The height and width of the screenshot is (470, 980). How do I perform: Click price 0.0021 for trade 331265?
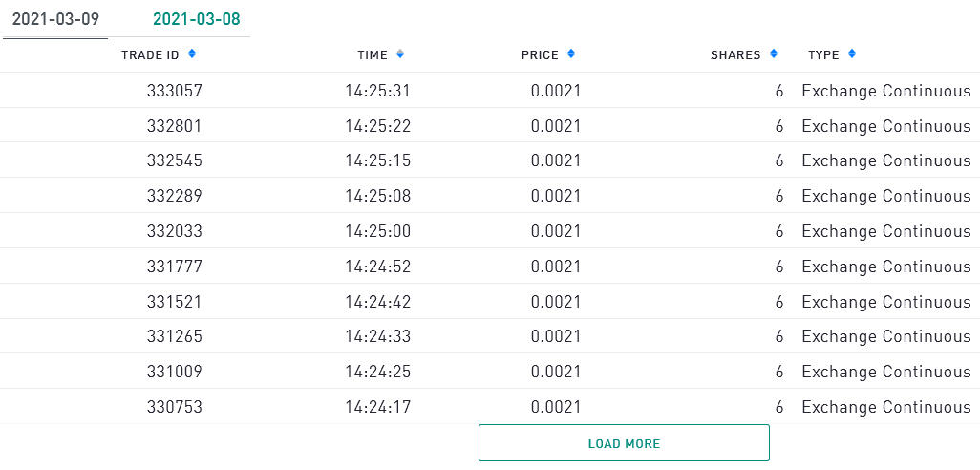tap(556, 336)
